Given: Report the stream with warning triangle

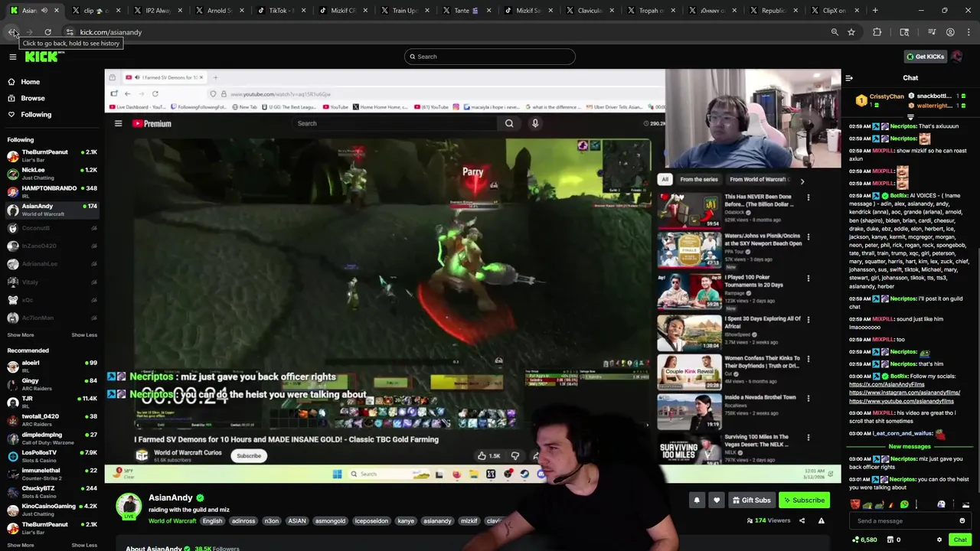Looking at the screenshot, I should coord(821,520).
